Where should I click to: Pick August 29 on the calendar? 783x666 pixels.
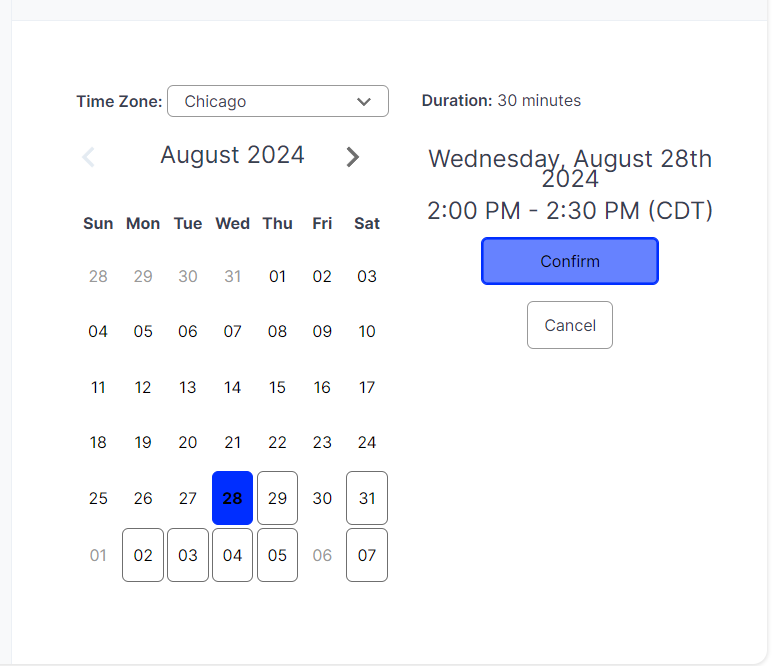277,498
